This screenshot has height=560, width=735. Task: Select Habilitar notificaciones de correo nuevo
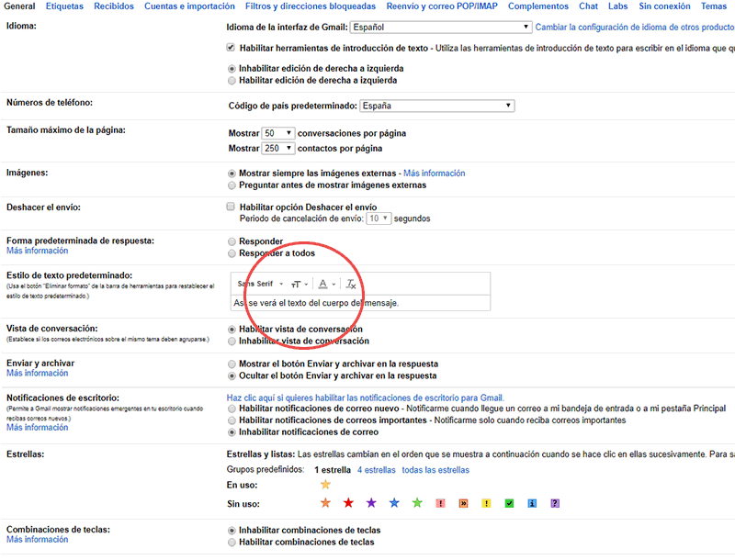[232, 409]
